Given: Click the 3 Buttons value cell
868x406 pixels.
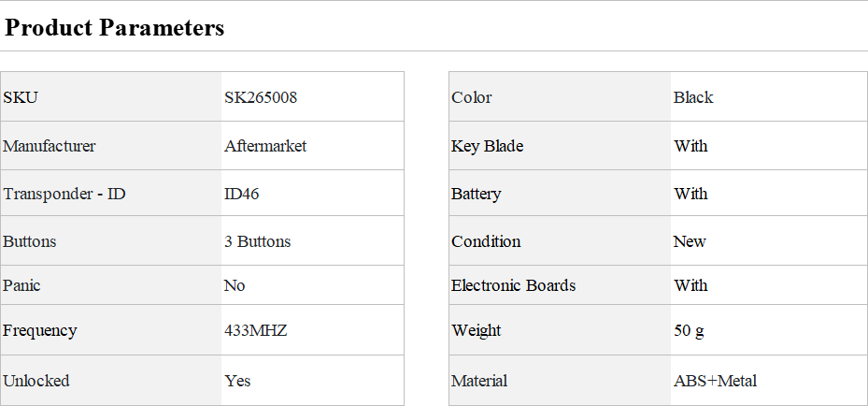Looking at the screenshot, I should 258,241.
